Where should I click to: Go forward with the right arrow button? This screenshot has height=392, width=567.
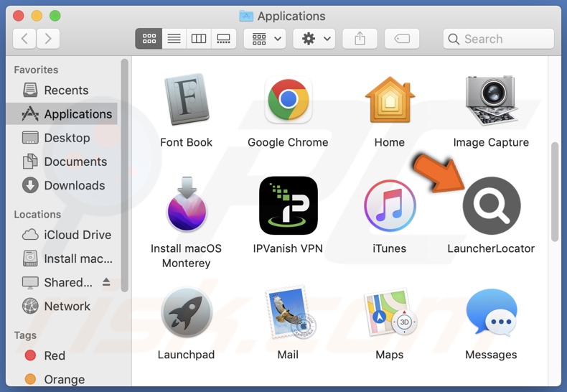[x=48, y=38]
